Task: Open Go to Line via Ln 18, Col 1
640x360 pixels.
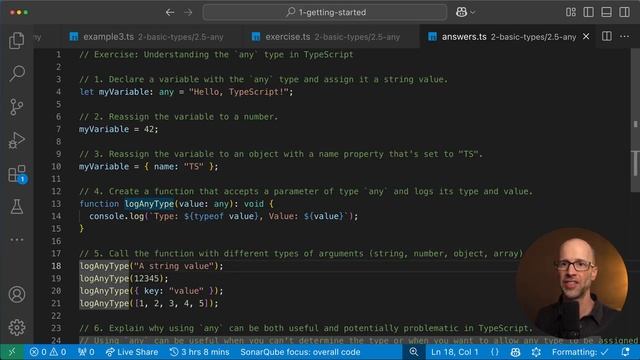Action: 455,352
